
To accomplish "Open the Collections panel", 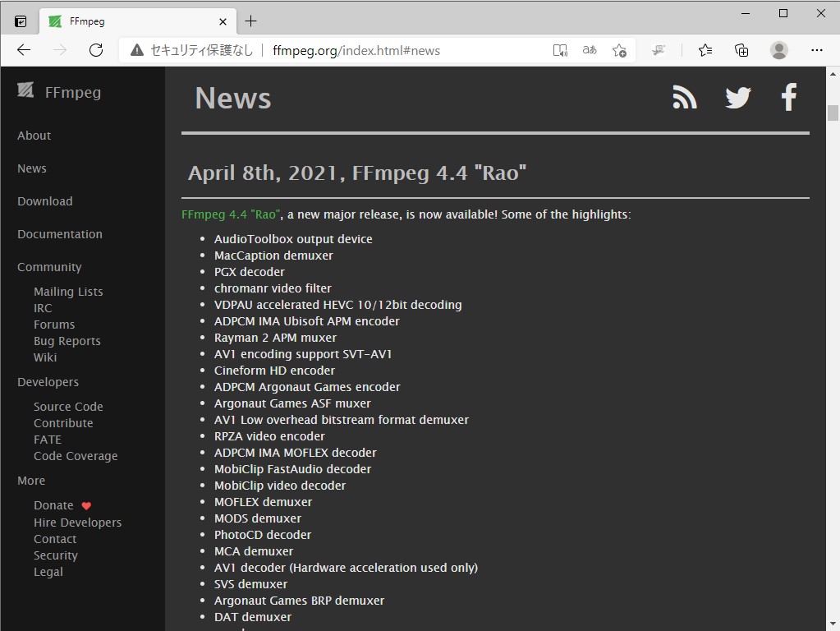I will (x=741, y=50).
